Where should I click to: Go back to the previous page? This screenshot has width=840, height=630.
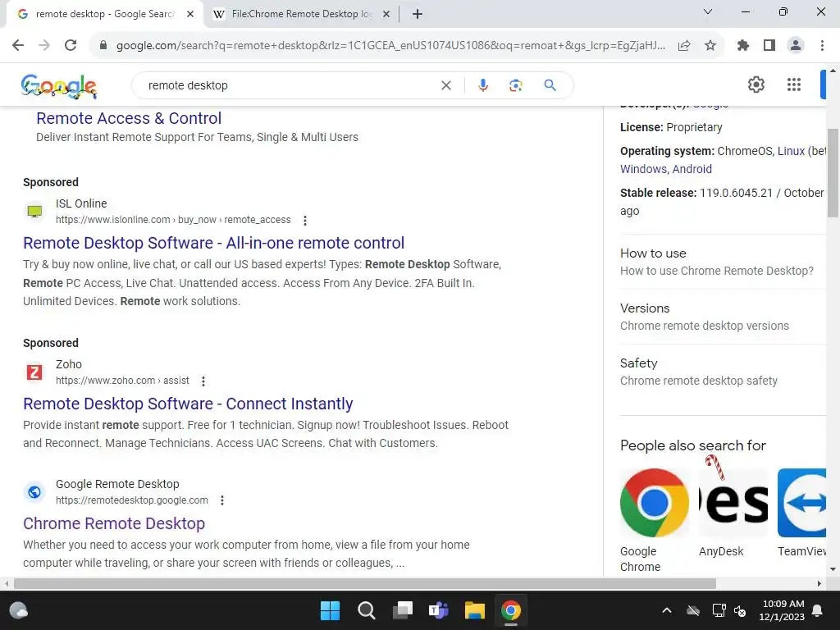18,46
